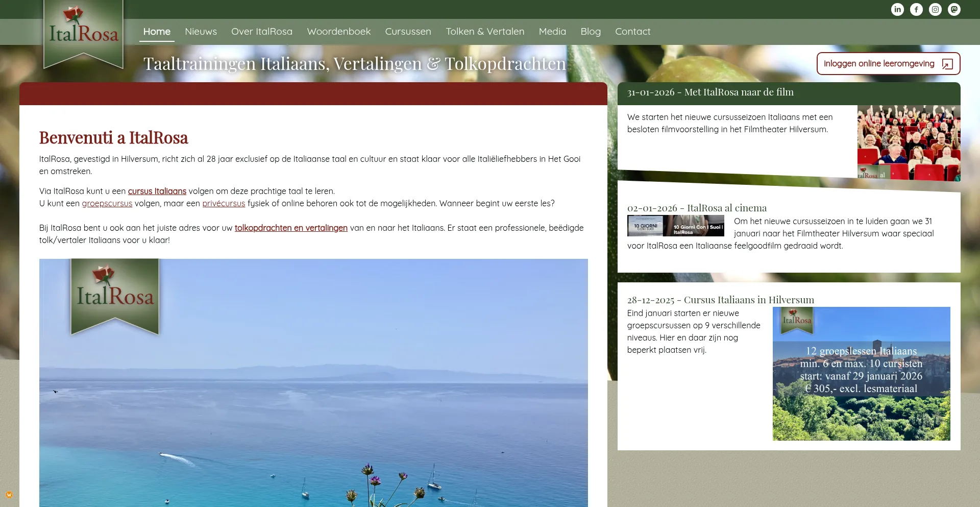Screen dimensions: 980x507
Task: Follow the 'groepscursus' link
Action: (x=107, y=203)
